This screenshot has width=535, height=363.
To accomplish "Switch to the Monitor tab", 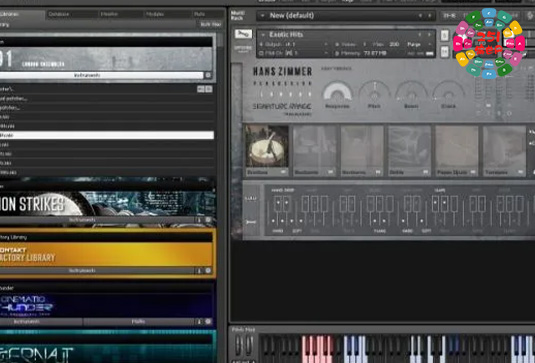I will tap(121, 14).
